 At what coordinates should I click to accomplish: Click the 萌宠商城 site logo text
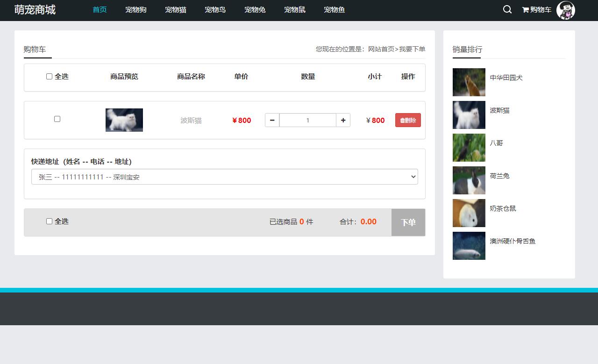[34, 9]
